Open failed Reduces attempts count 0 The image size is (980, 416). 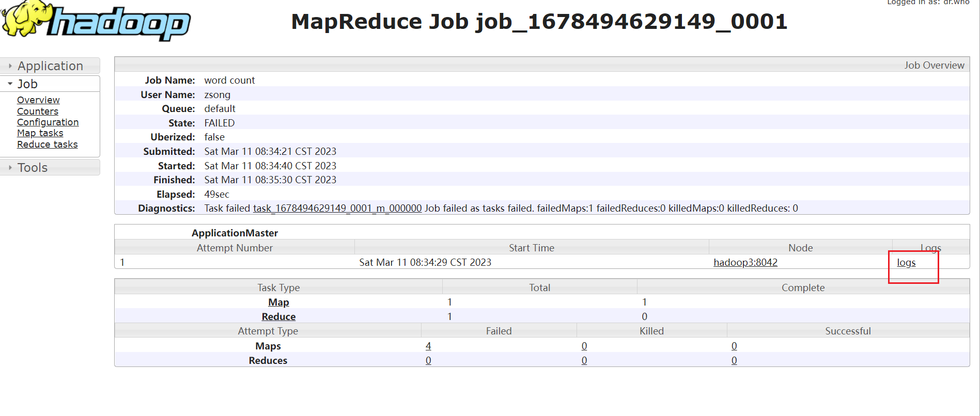(428, 360)
